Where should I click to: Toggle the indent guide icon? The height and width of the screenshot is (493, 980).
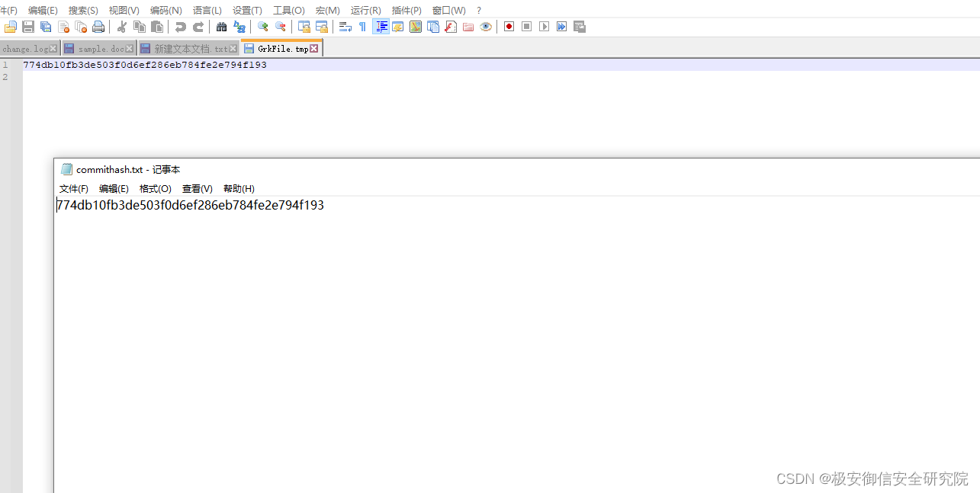click(x=381, y=27)
